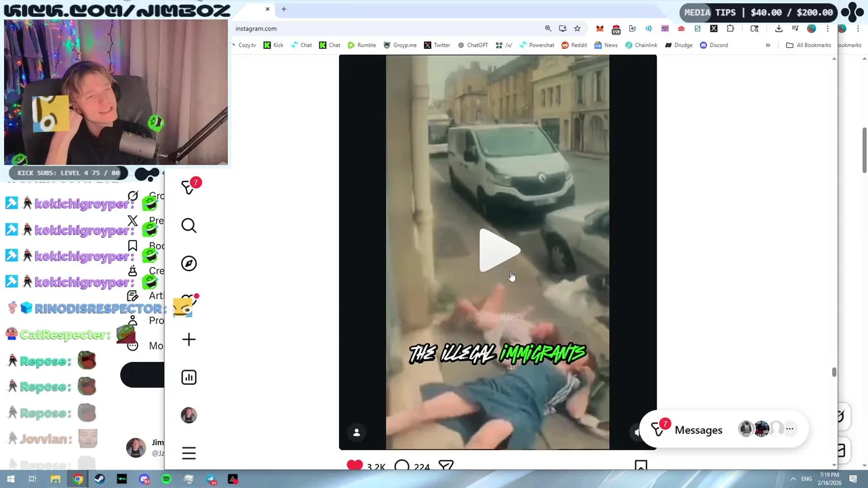This screenshot has height=488, width=868.
Task: Open Telegram from the taskbar
Action: pos(211,479)
